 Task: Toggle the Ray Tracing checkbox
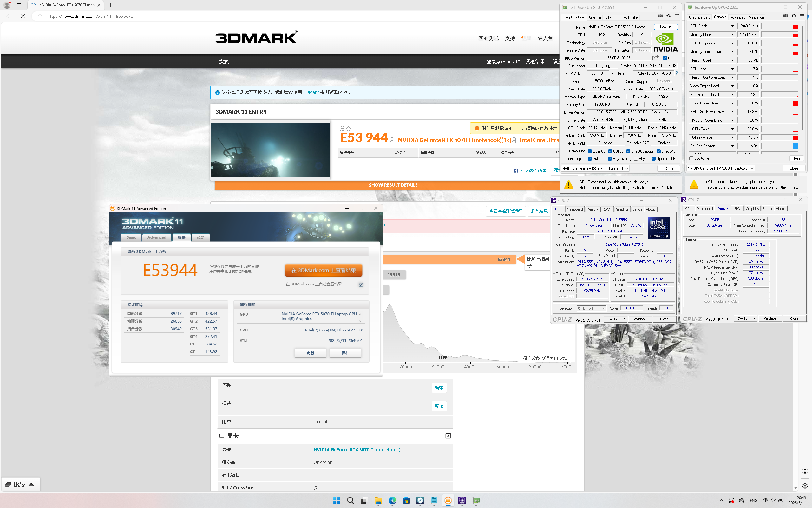point(610,159)
